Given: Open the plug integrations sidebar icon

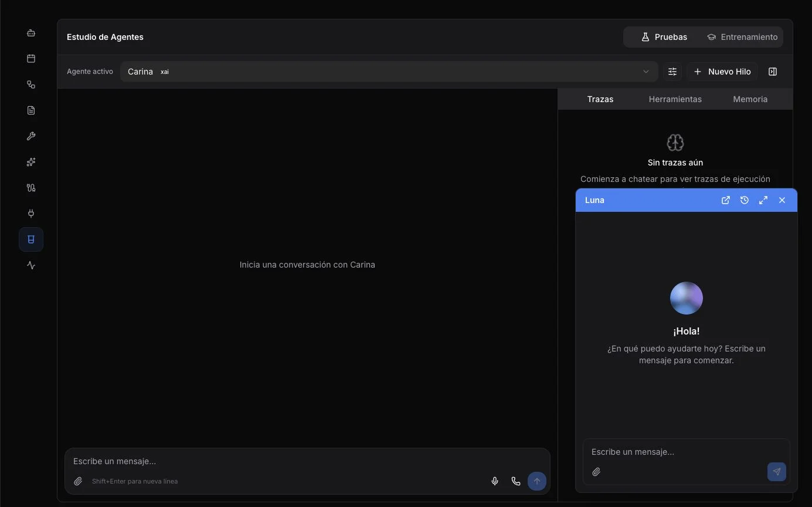Looking at the screenshot, I should coord(31,214).
